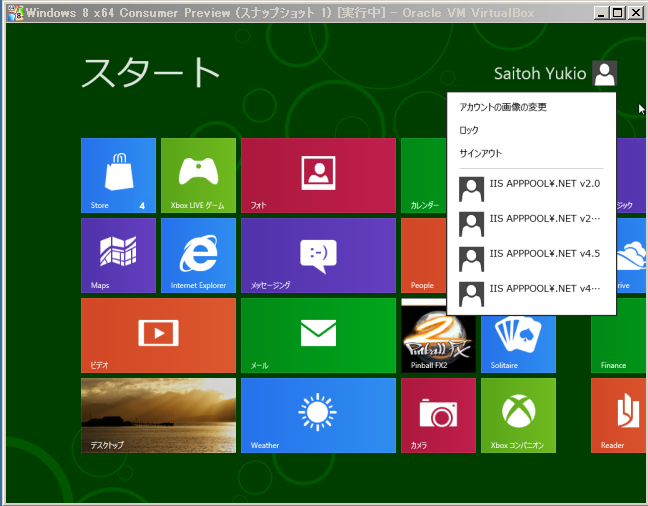Open the Xbox Companion tile
The width and height of the screenshot is (648, 506).
[x=518, y=415]
